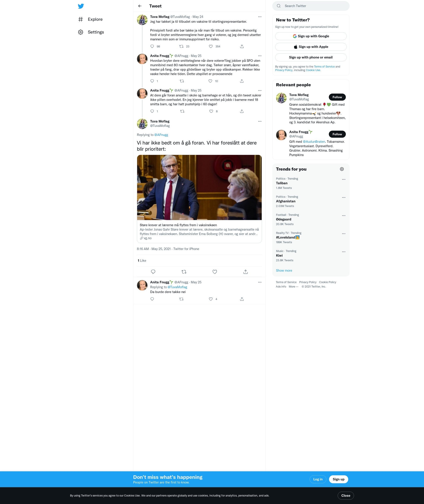Screen dimensions: 424x504
Task: Open Explore in the sidebar
Action: 90,19
